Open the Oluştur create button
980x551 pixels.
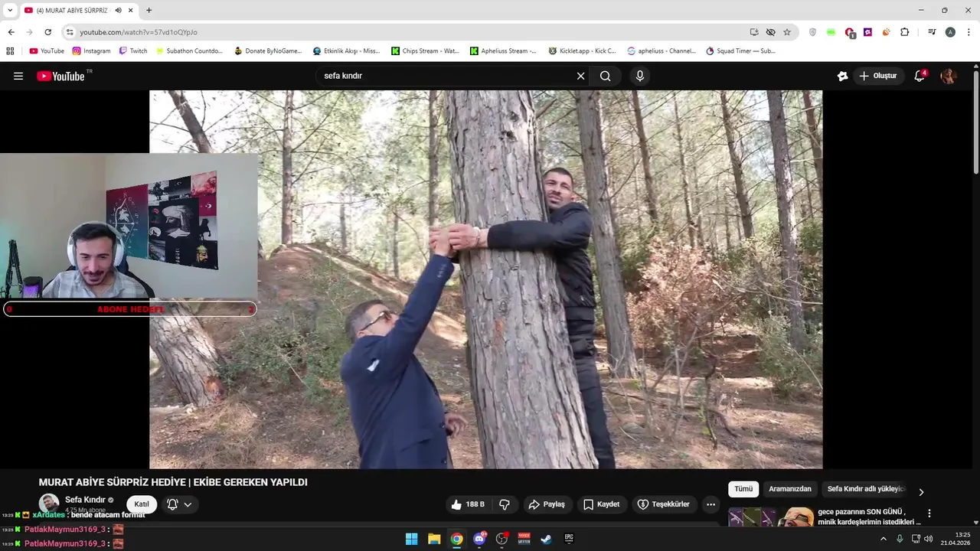coord(877,76)
